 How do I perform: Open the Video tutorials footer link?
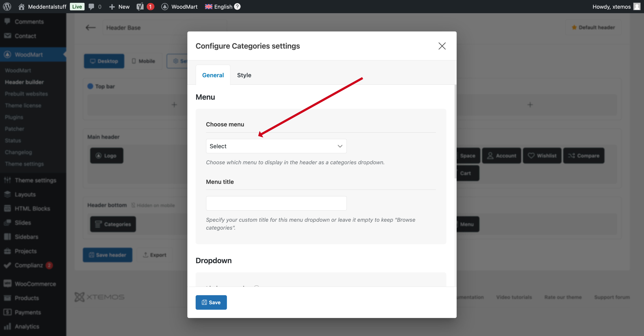point(514,297)
